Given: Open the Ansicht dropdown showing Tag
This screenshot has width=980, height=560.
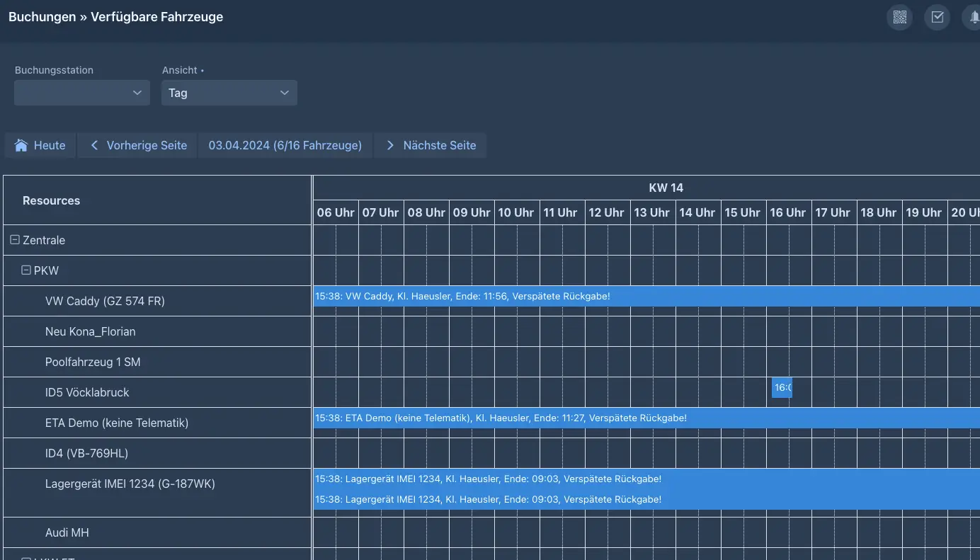Looking at the screenshot, I should coord(229,93).
